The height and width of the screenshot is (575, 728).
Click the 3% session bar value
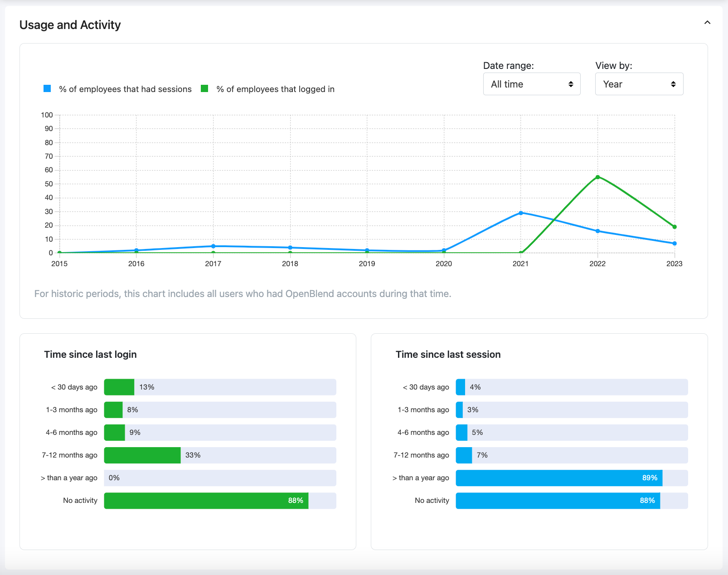[473, 410]
